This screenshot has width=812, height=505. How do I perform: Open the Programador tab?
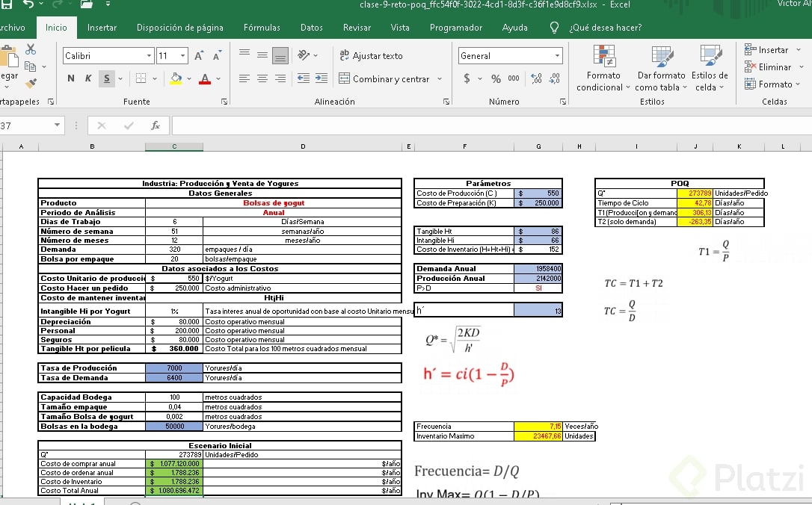tap(455, 28)
